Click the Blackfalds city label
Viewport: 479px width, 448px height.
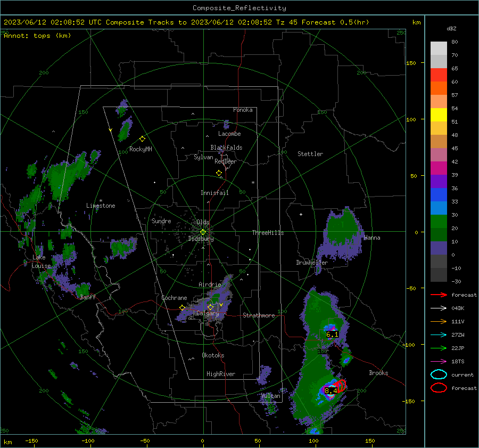[x=226, y=148]
